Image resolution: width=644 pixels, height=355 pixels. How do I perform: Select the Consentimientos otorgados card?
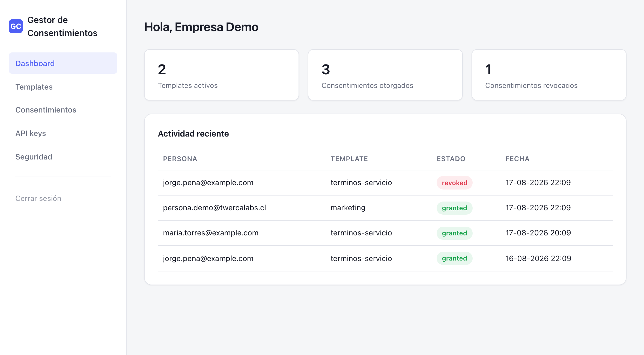(x=385, y=75)
